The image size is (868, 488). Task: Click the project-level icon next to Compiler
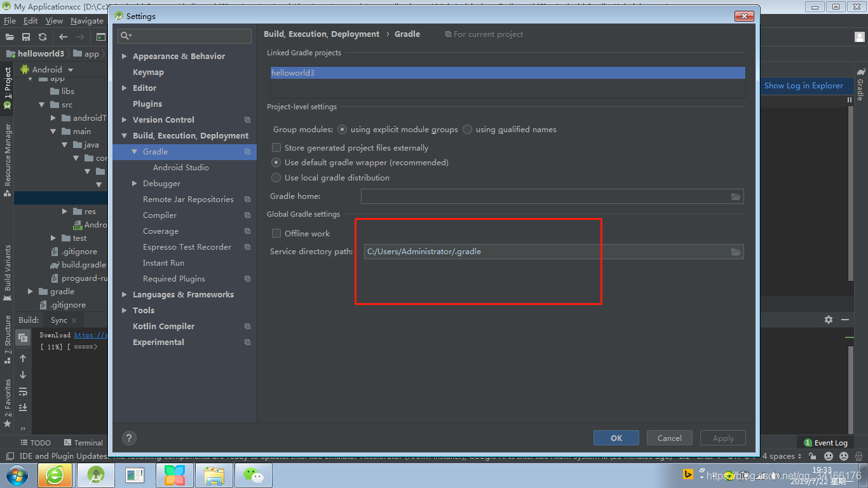coord(247,215)
